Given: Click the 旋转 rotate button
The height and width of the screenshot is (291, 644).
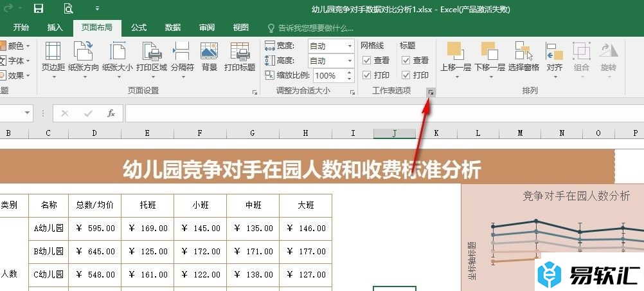Looking at the screenshot, I should pos(609,61).
